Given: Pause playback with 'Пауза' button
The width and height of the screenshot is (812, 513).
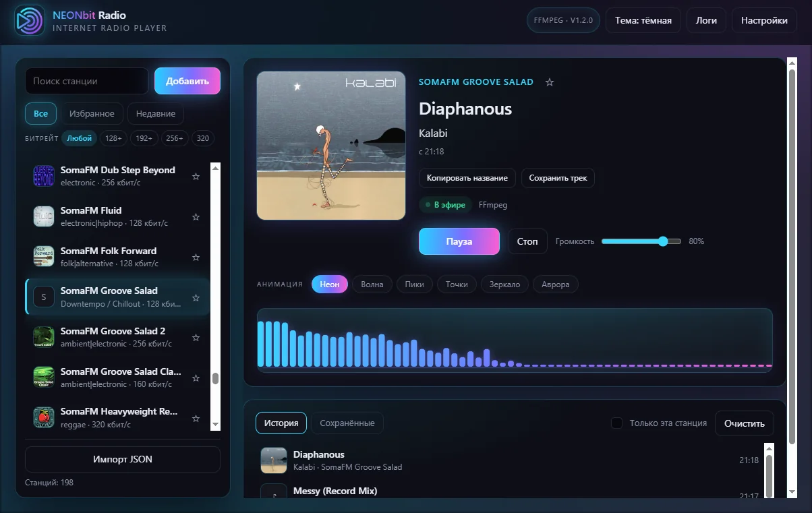Looking at the screenshot, I should 459,241.
